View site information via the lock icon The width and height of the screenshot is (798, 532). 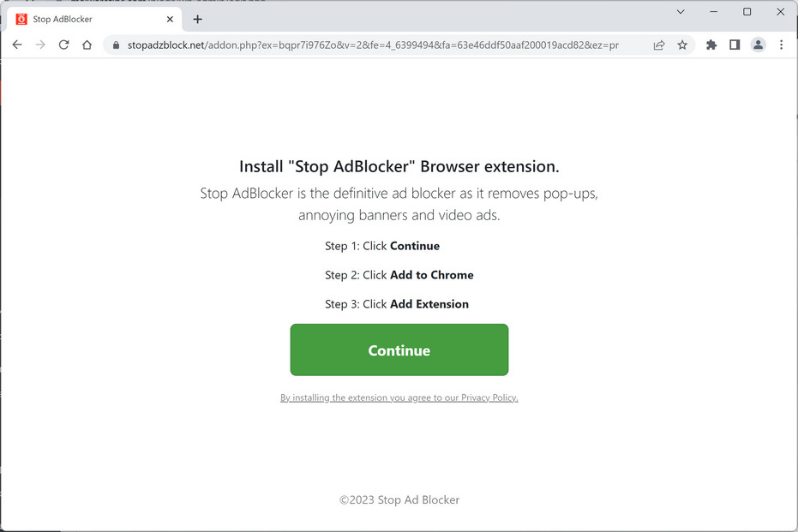click(x=116, y=45)
